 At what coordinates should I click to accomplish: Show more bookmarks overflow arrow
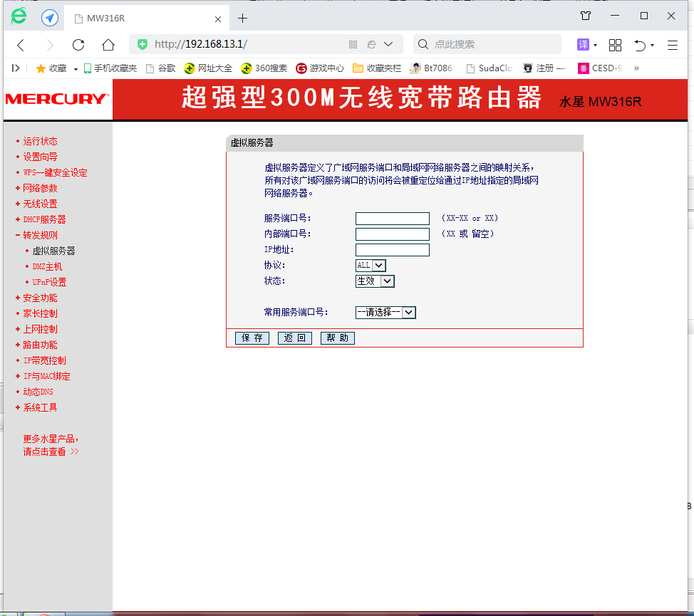pos(636,68)
